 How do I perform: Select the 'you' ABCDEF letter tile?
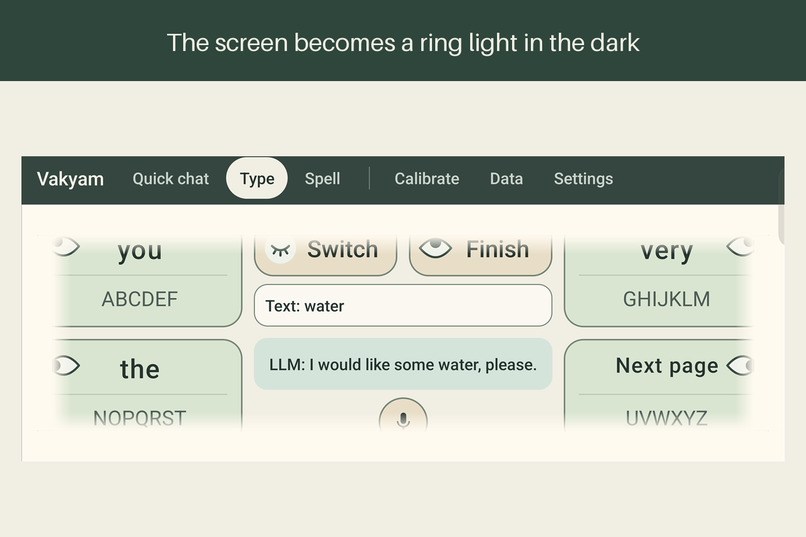pos(147,281)
